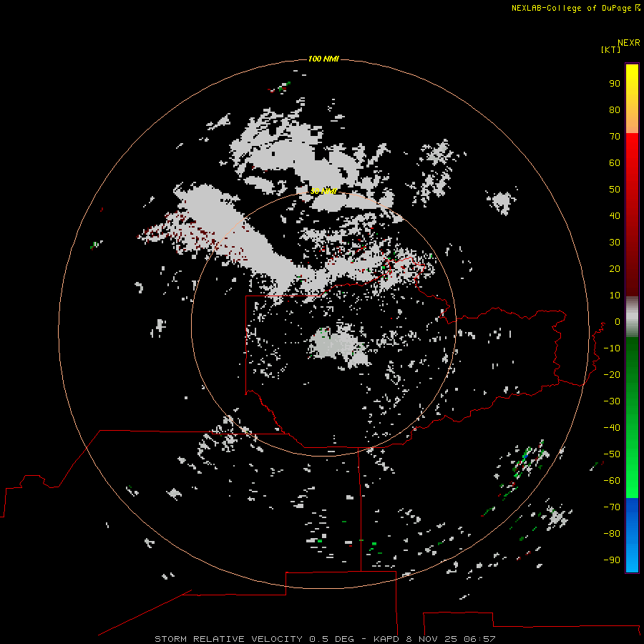This screenshot has height=644, width=644.
Task: Click the -90 value on velocity scale
Action: pos(612,560)
